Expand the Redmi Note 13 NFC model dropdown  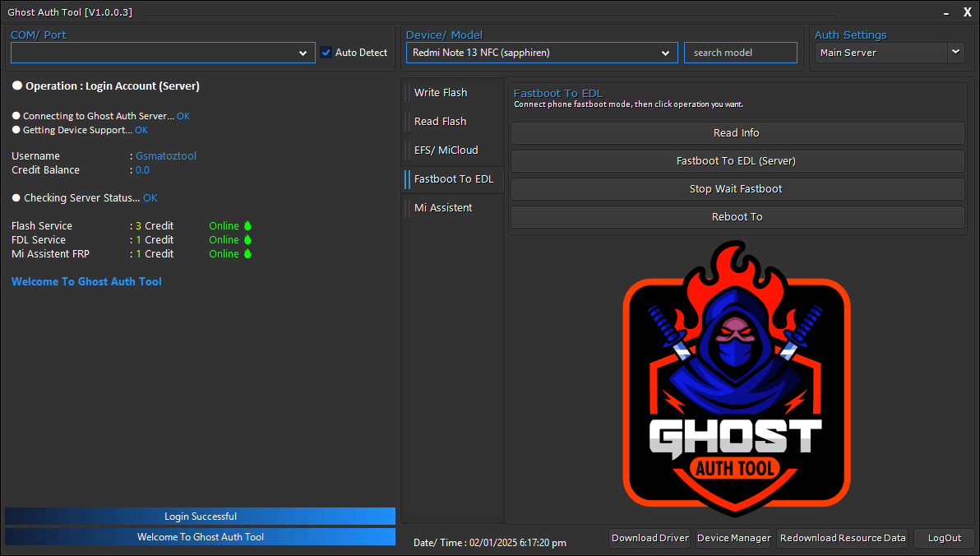click(666, 52)
